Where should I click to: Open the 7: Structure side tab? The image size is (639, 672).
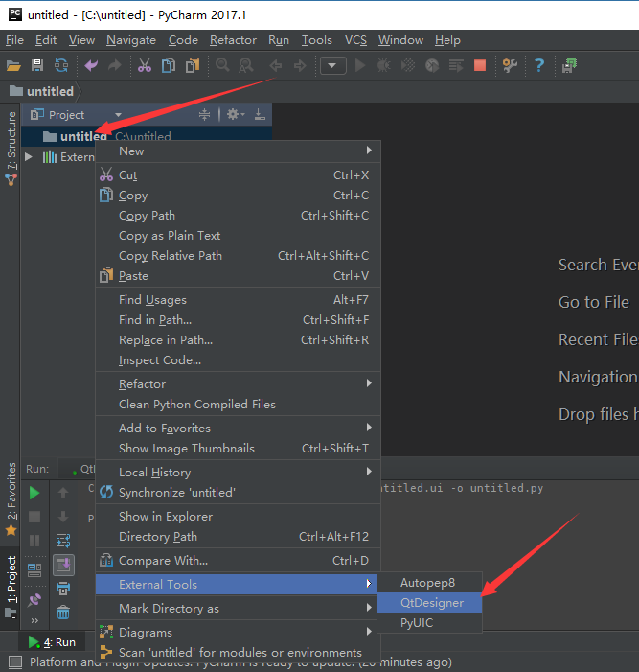click(11, 148)
